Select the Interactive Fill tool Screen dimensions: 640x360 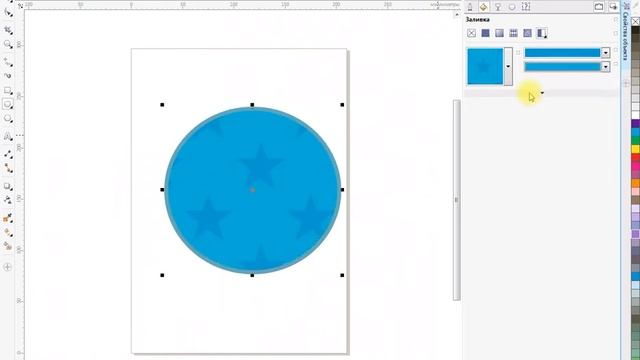coord(8,233)
